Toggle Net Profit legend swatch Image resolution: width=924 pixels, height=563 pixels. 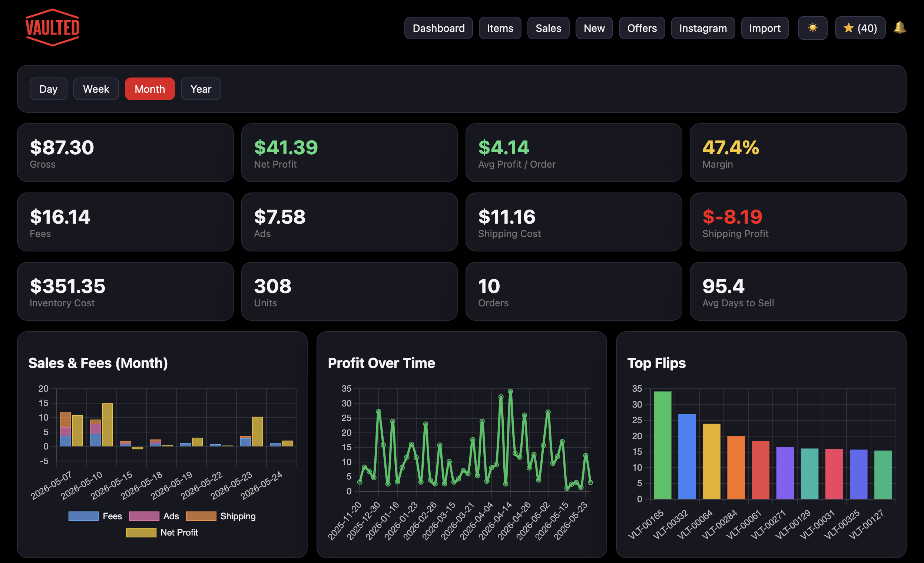pos(141,533)
